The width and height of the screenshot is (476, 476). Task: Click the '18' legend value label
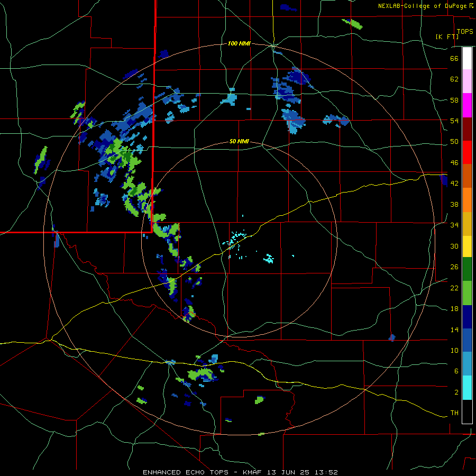pyautogui.click(x=454, y=309)
